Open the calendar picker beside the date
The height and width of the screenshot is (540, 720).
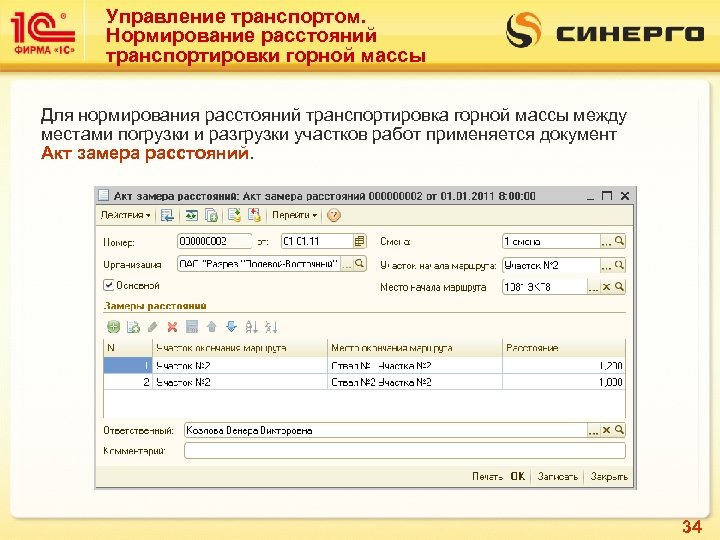pyautogui.click(x=360, y=241)
